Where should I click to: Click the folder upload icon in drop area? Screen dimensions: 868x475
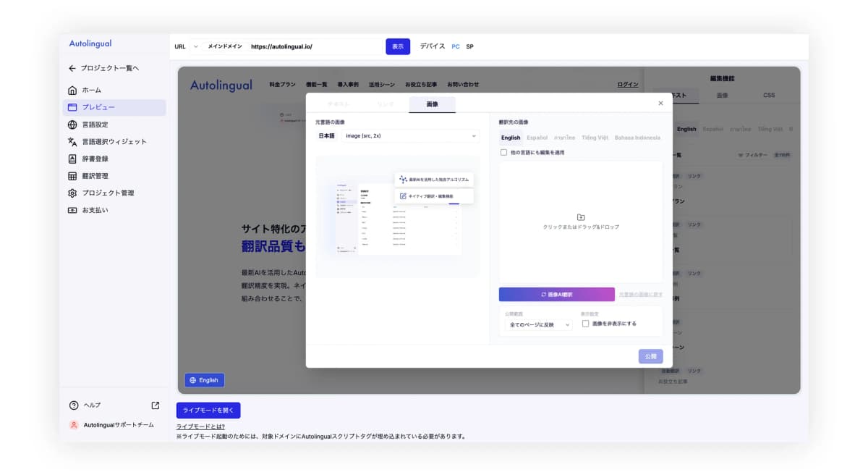point(581,217)
